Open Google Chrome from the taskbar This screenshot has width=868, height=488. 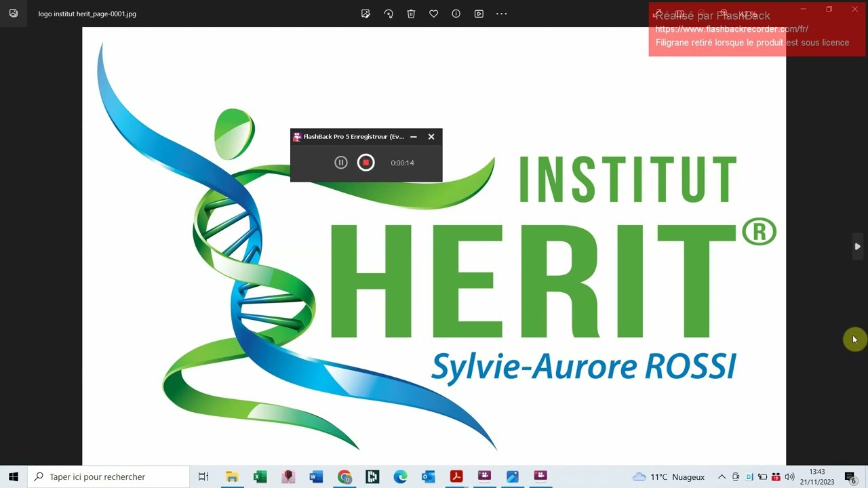coord(344,476)
